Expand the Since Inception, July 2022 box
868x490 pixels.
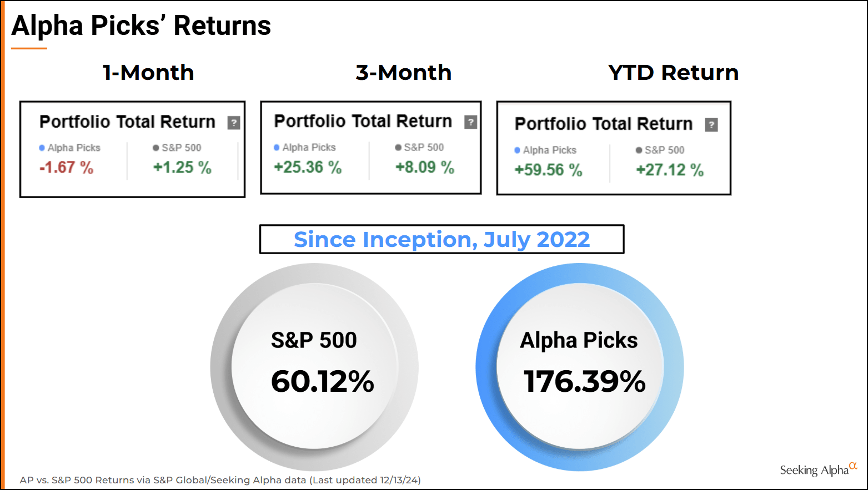tap(441, 239)
